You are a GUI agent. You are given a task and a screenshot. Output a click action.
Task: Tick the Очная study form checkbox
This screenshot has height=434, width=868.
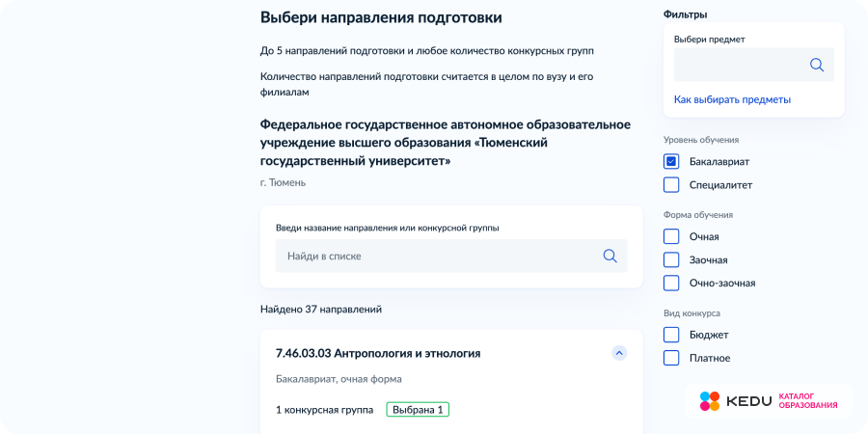[671, 236]
